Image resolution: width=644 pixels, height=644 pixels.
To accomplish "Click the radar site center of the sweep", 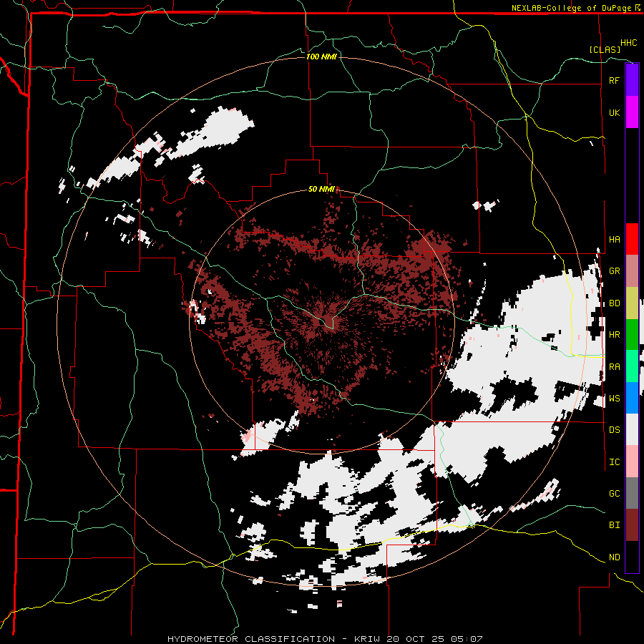I will 323,323.
